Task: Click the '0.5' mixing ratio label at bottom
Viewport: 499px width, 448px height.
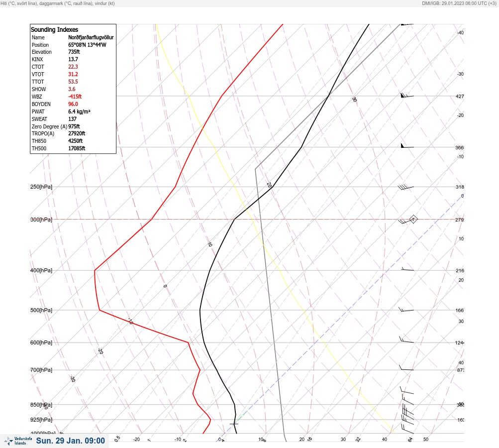Action: pos(117,439)
